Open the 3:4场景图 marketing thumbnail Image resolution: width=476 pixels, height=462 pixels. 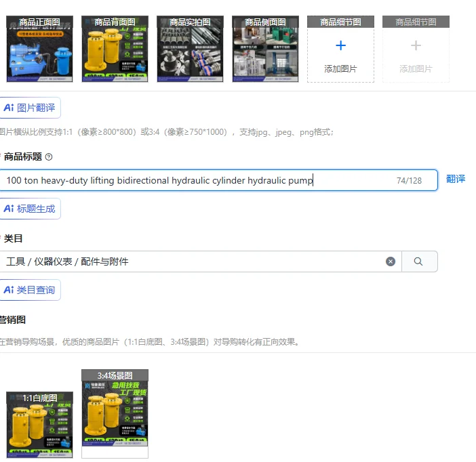[115, 414]
